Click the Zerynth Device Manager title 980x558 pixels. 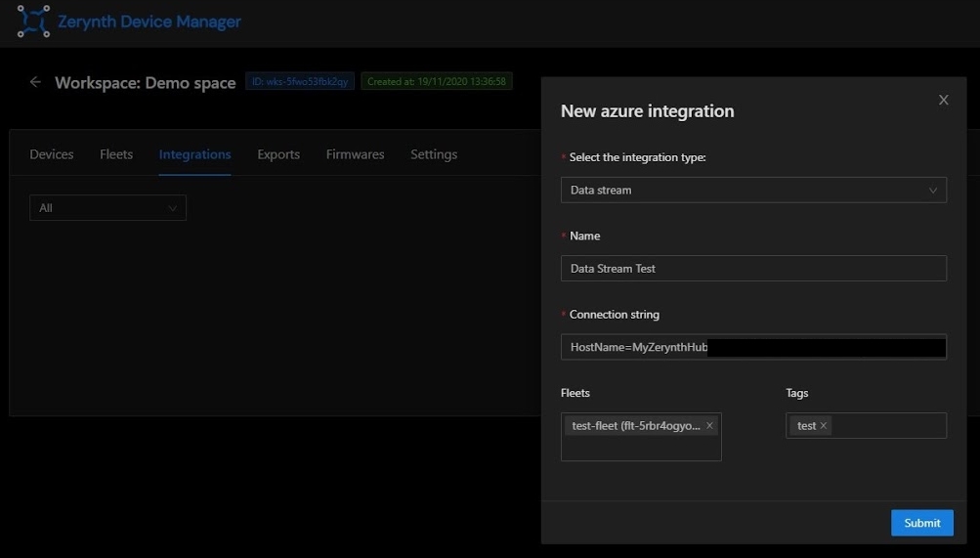click(x=149, y=21)
